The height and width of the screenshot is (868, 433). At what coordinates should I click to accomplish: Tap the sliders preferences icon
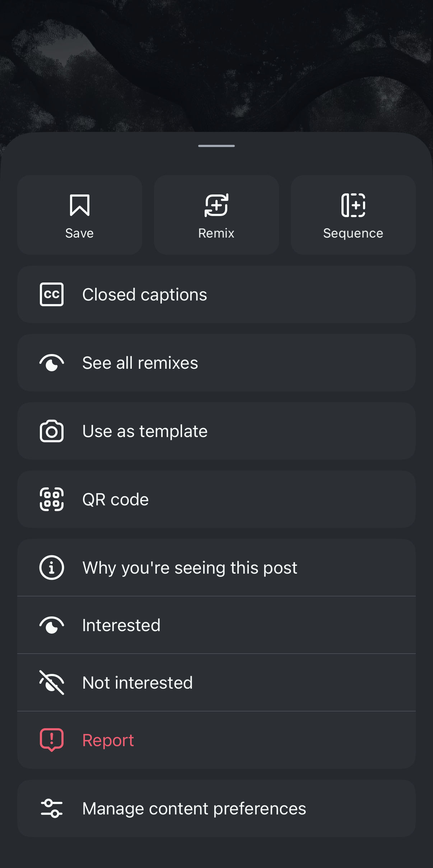[52, 808]
